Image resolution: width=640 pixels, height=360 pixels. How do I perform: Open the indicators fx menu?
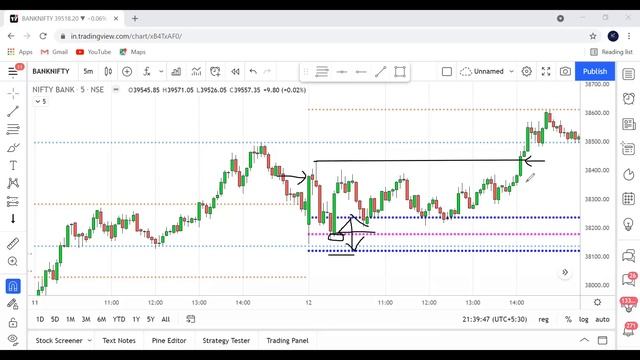147,71
